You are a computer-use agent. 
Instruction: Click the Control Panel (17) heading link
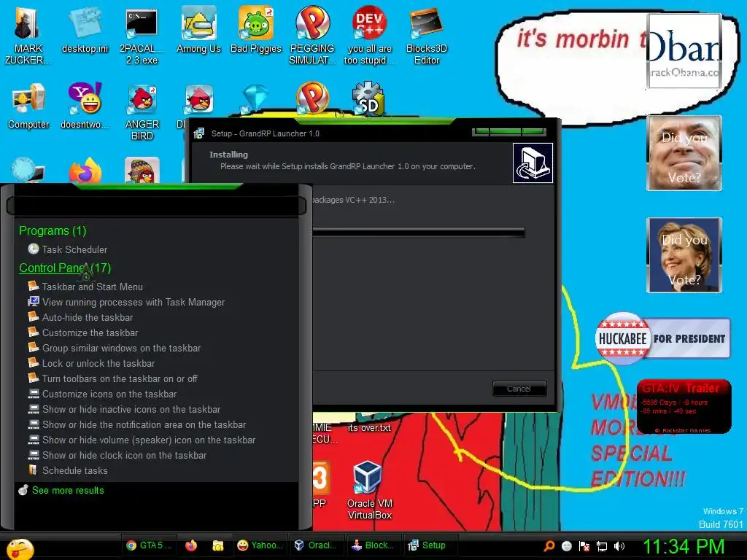point(65,268)
